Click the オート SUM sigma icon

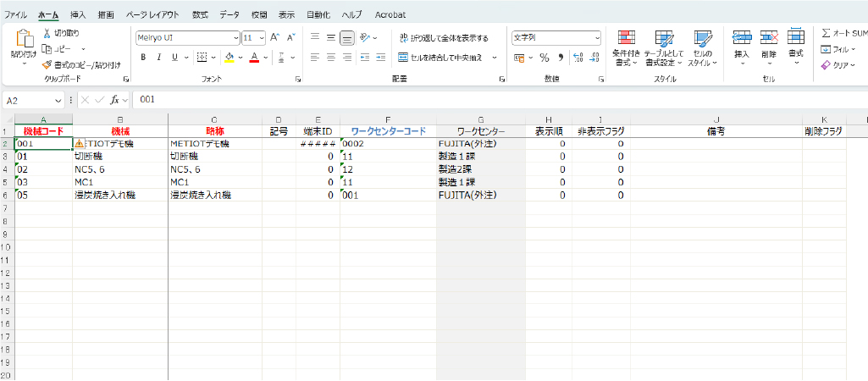[x=826, y=33]
